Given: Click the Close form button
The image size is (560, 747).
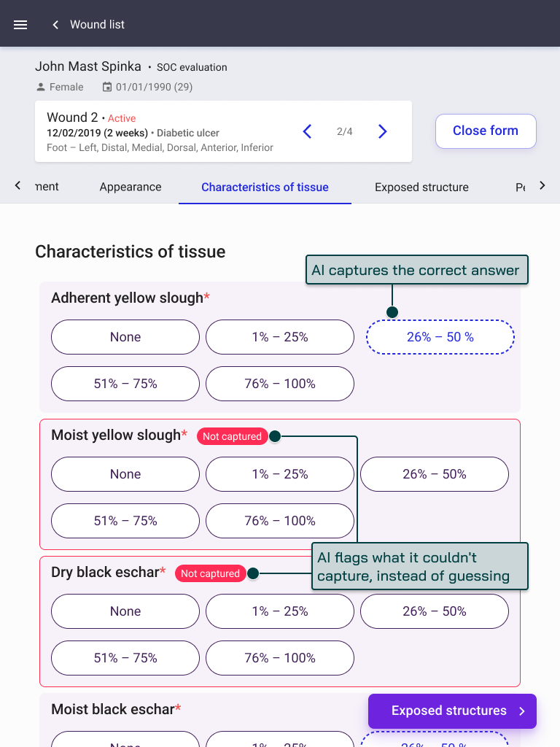Looking at the screenshot, I should [x=486, y=131].
